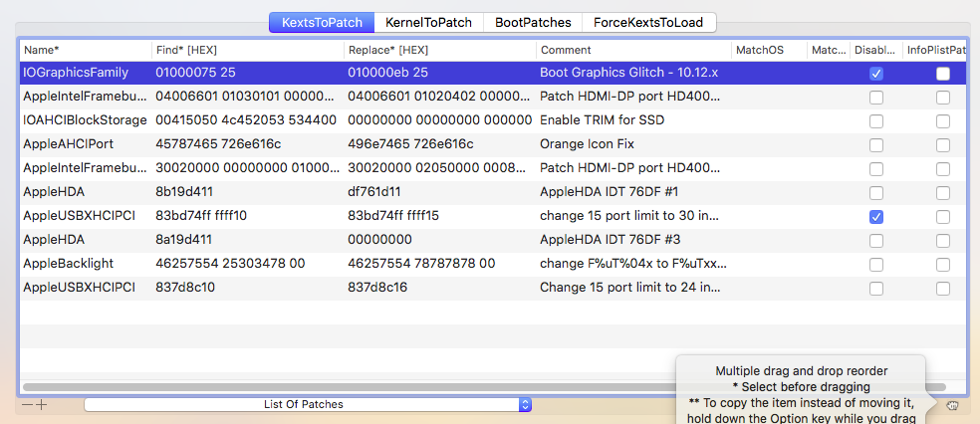Uncheck Disabled for the IOGraphicsFamily patch

point(876,74)
